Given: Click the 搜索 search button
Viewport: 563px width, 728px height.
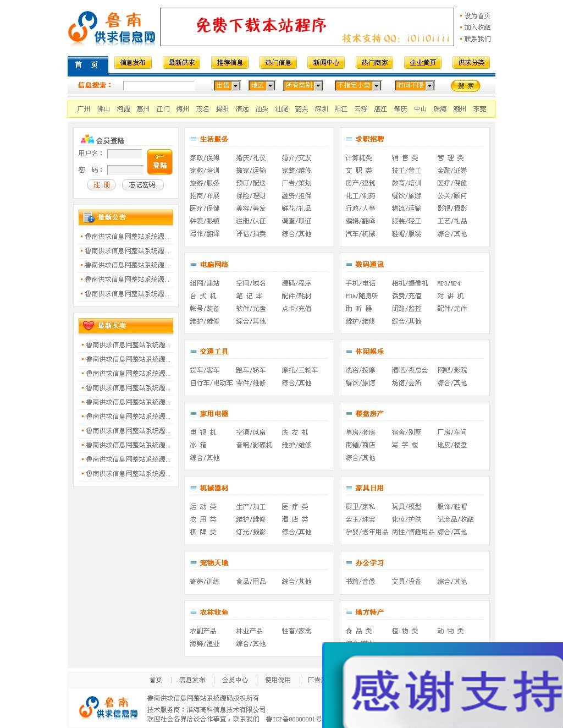Looking at the screenshot, I should coord(466,86).
